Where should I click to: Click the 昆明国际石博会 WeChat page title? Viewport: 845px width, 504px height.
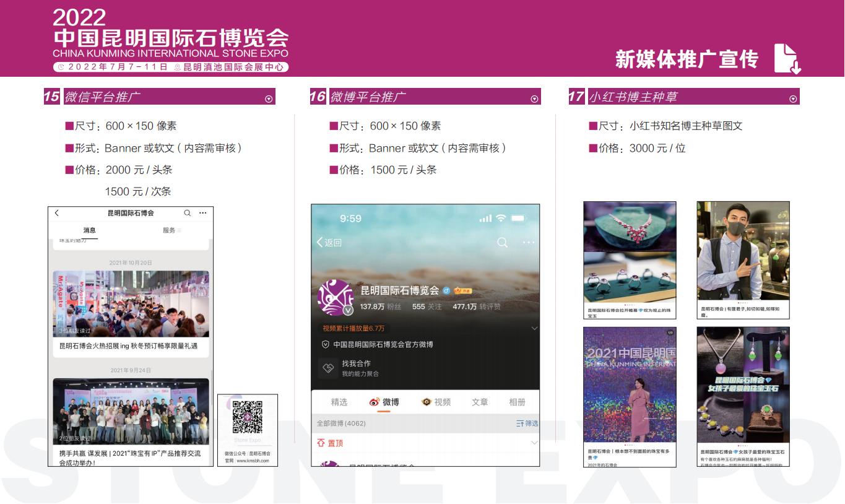(x=131, y=213)
